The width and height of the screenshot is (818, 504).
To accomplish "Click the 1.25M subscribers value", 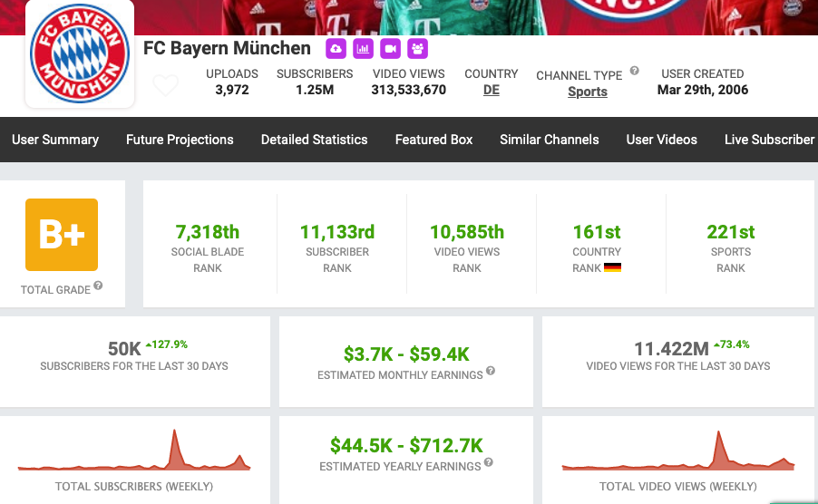I will (315, 90).
